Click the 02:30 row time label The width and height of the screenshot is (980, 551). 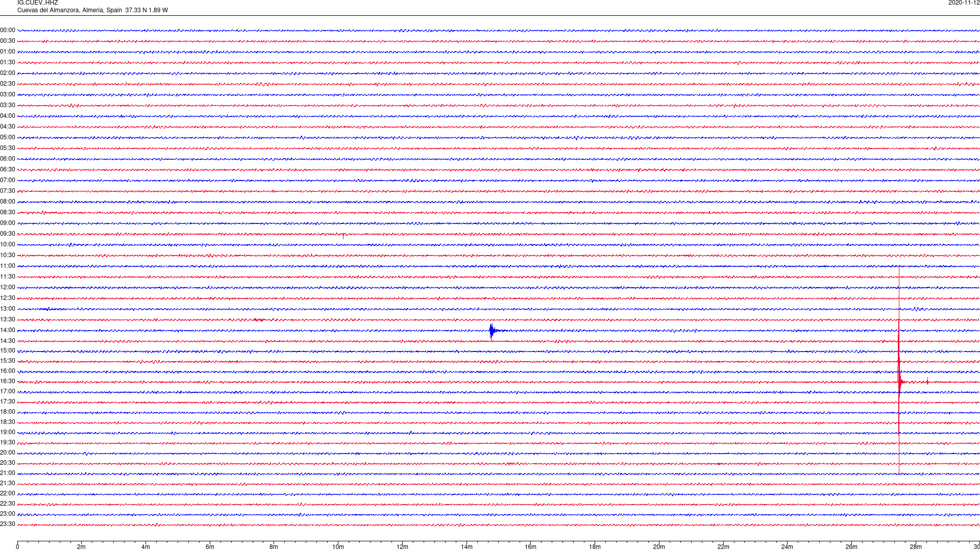(8, 84)
